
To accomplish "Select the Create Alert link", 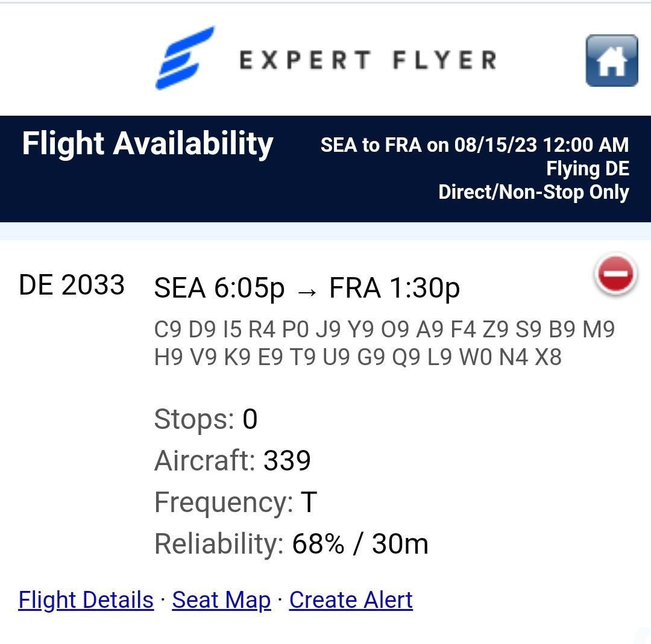I will point(351,600).
